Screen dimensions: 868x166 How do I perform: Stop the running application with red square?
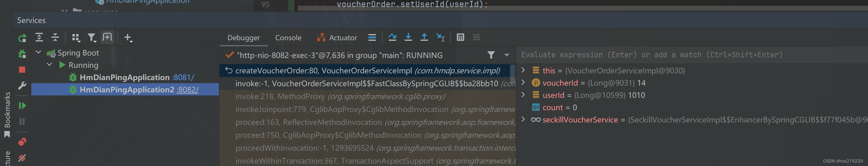click(x=22, y=70)
